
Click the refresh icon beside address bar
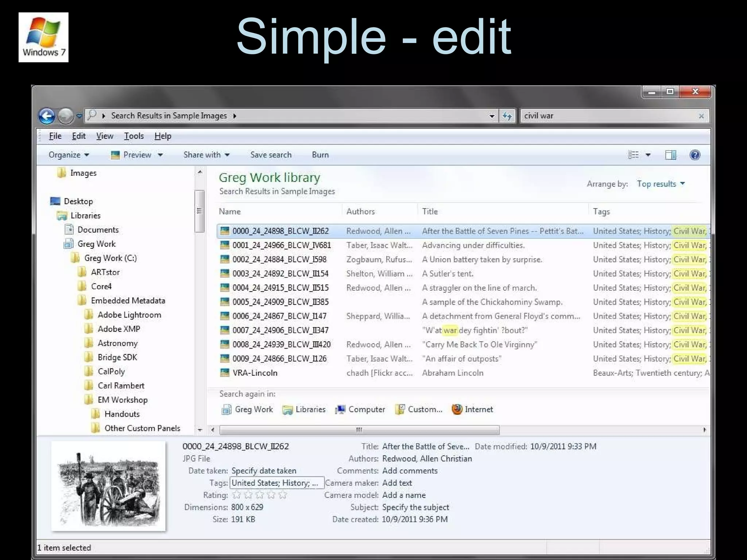pyautogui.click(x=507, y=116)
